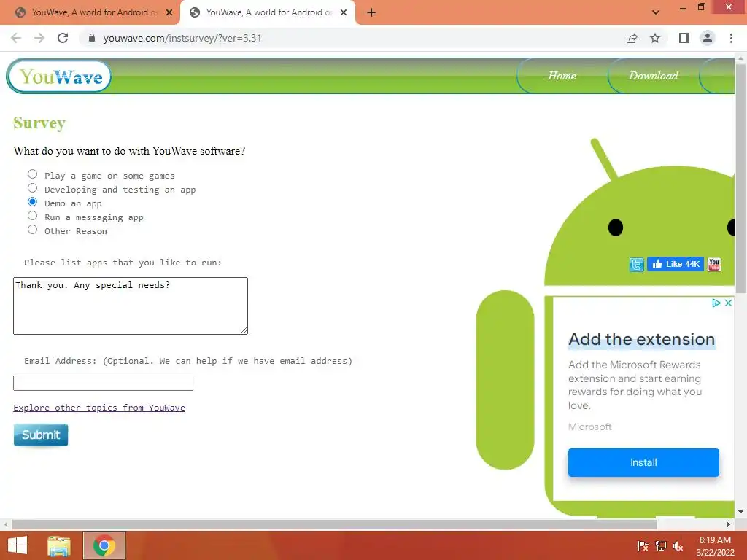Screen dimensions: 747x560
Task: Open the Home navigation item
Action: point(562,76)
